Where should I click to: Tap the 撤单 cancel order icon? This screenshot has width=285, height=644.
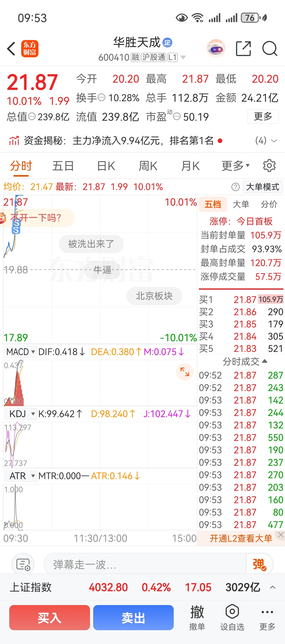(x=197, y=618)
